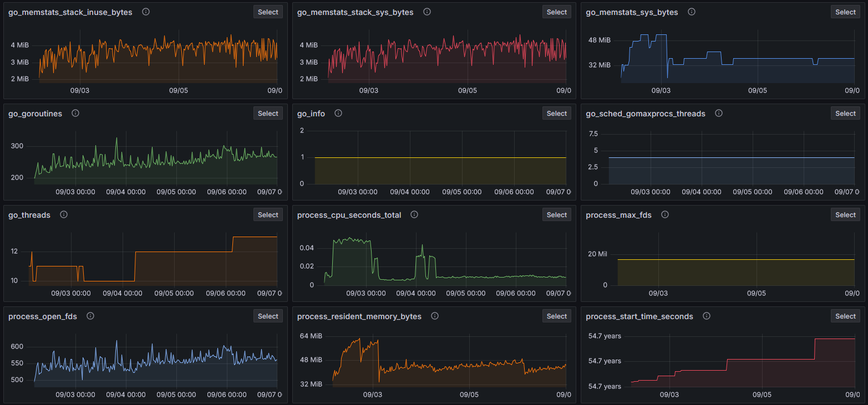Click info icon beside go_memstats_sys_bytes
The width and height of the screenshot is (868, 405).
[x=692, y=12]
